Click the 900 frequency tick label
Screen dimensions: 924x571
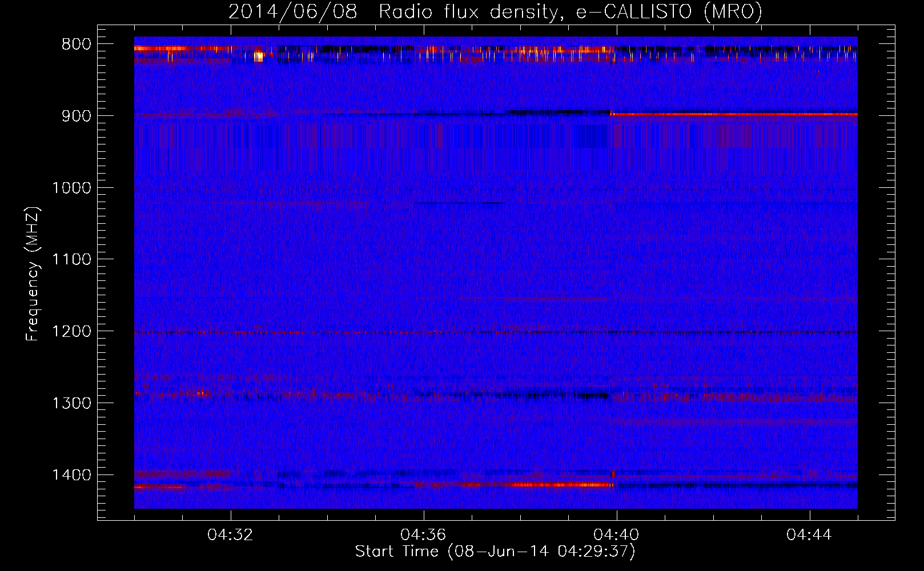77,116
